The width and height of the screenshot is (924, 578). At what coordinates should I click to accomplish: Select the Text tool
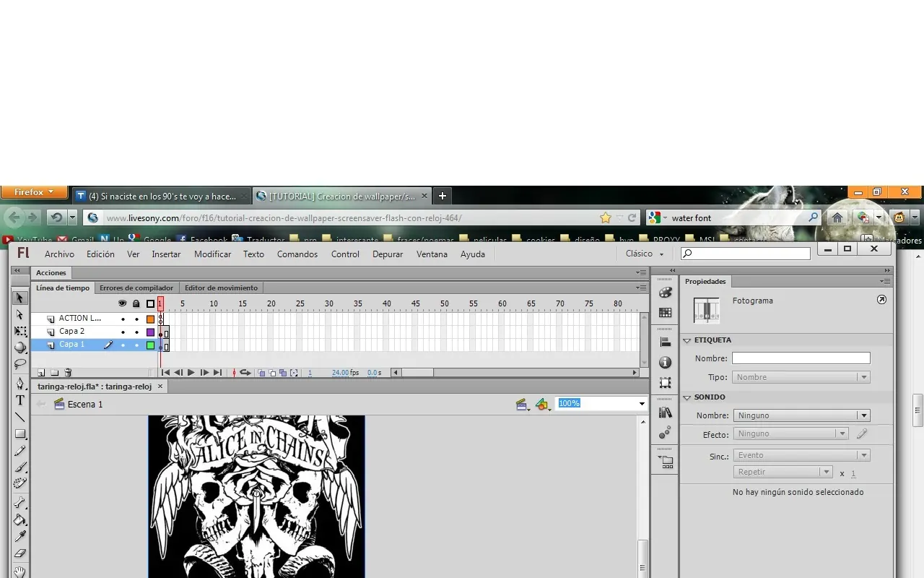tap(20, 400)
